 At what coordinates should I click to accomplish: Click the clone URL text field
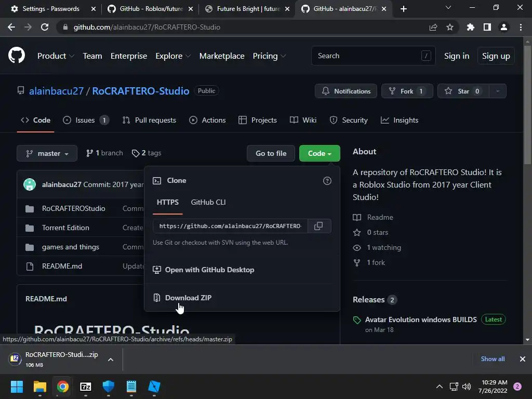pos(230,226)
